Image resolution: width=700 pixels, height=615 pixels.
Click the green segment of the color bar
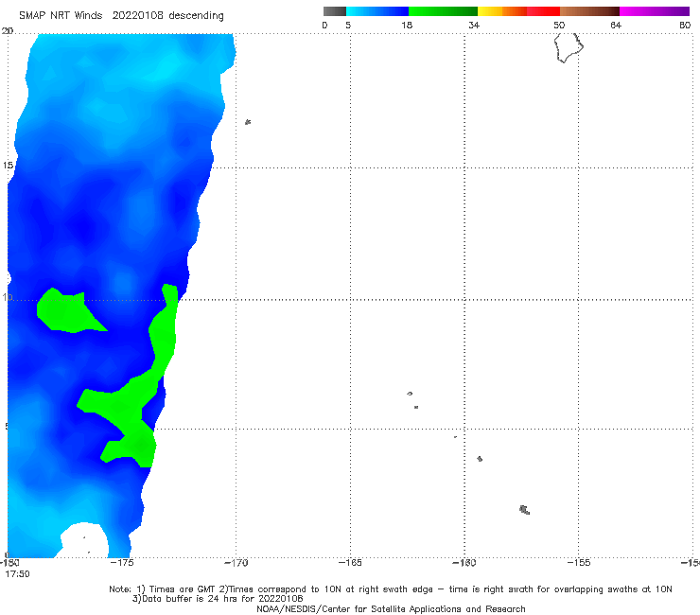coord(443,11)
